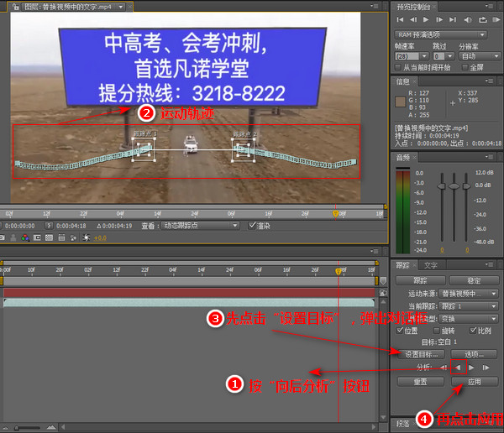This screenshot has height=433, width=504.
Task: Toggle loop option icon in Preview panel
Action: pyautogui.click(x=483, y=20)
